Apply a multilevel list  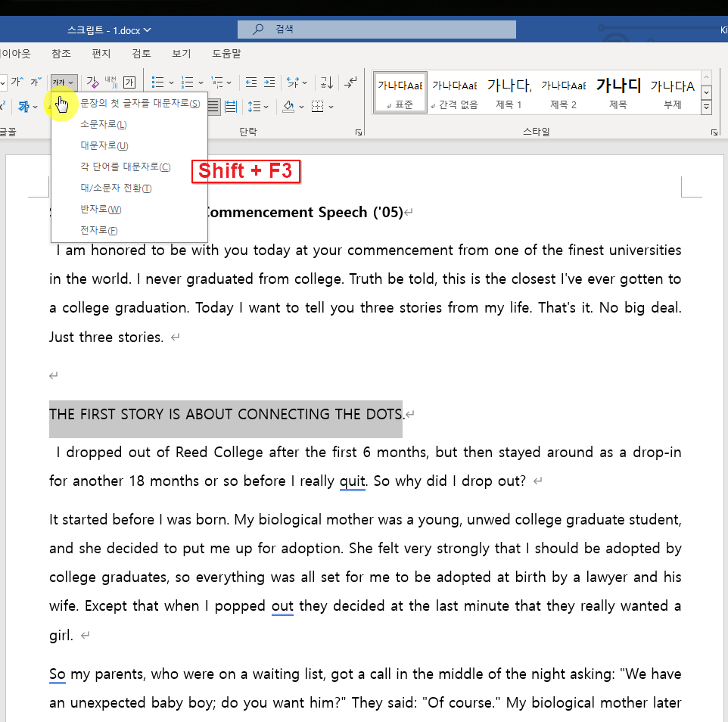click(217, 82)
